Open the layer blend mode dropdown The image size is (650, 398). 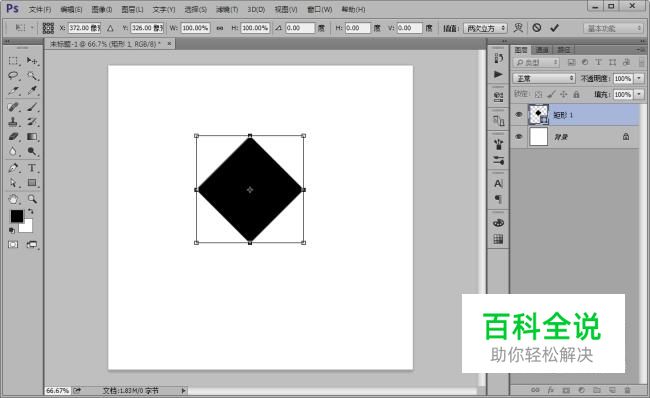click(x=544, y=78)
